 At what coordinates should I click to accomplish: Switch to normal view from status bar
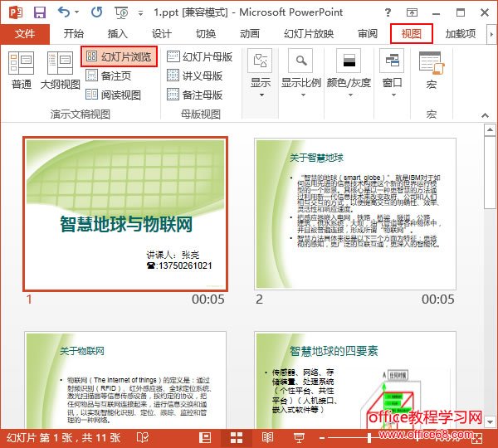click(205, 438)
